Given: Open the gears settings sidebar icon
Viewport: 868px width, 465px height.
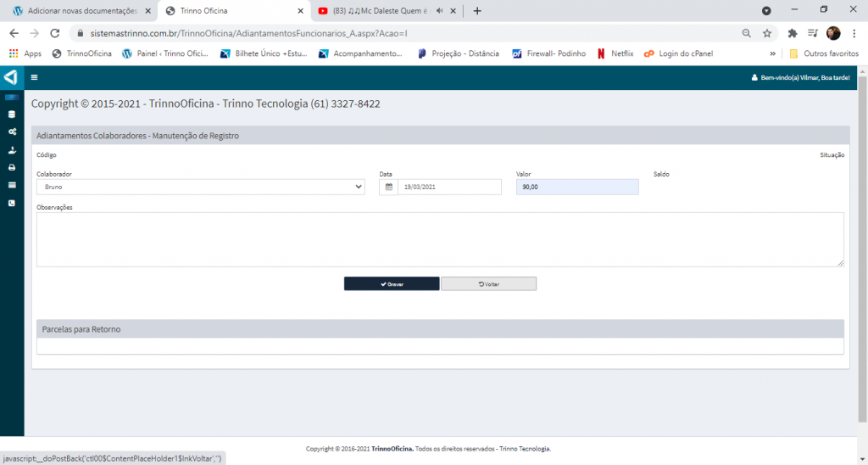Looking at the screenshot, I should click(12, 132).
